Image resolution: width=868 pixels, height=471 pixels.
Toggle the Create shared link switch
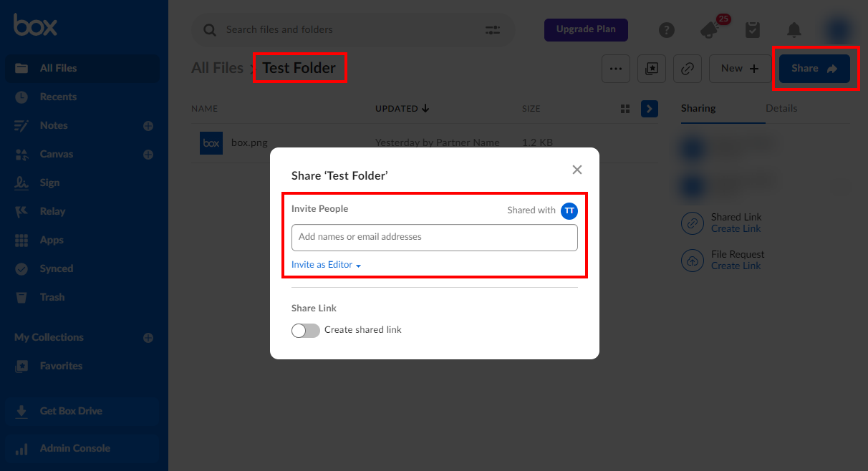[x=306, y=330]
